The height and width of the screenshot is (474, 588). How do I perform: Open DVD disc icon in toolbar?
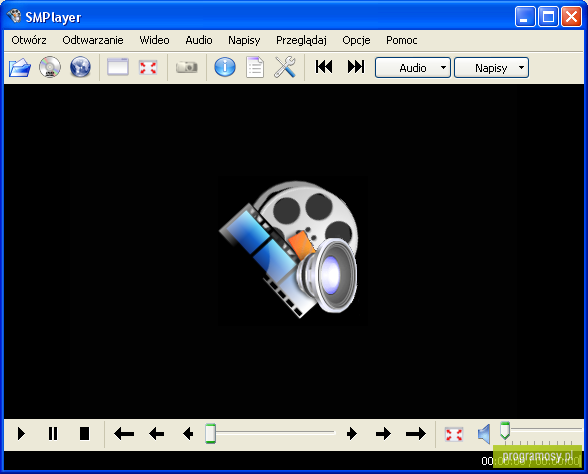pos(50,67)
